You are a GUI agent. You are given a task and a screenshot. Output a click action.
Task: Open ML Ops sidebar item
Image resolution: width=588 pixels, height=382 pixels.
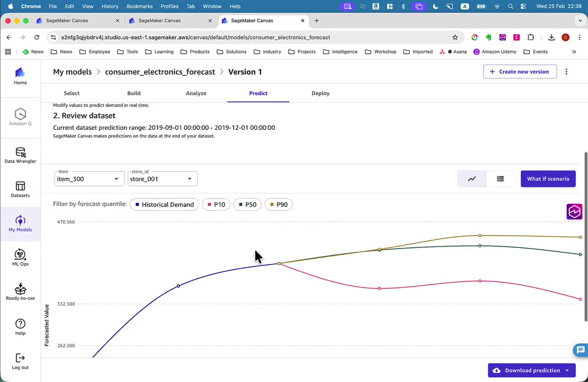pos(20,258)
